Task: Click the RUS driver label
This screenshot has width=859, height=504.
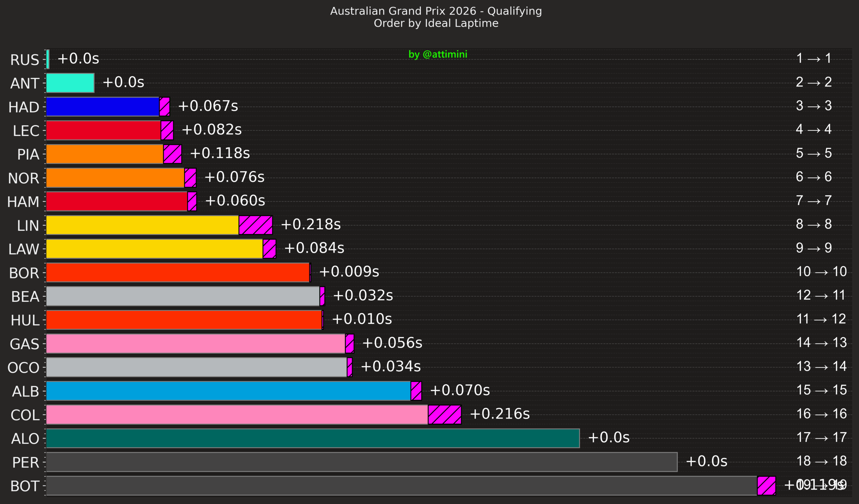Action: (24, 60)
